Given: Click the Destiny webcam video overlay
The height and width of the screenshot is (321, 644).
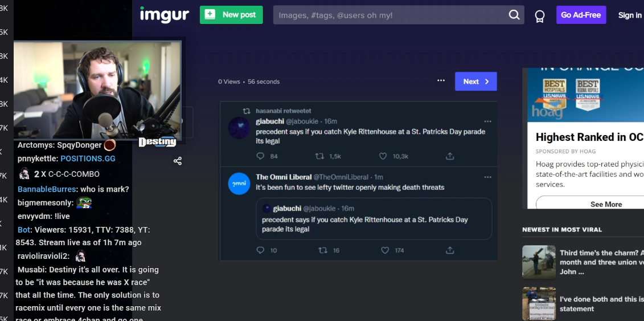Looking at the screenshot, I should 97,91.
